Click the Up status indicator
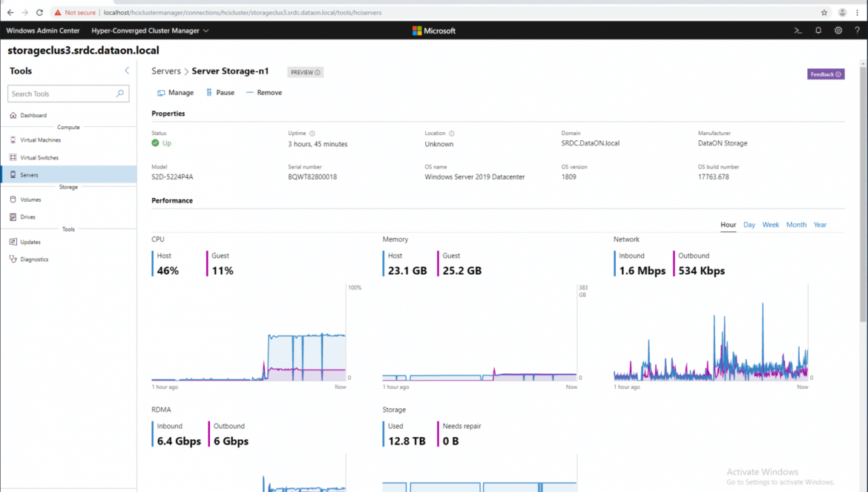 (162, 142)
